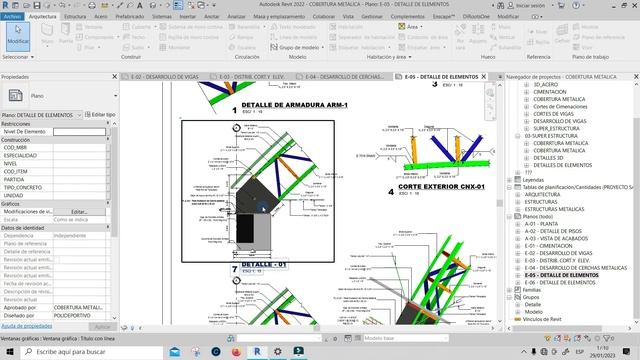Viewport: 640px width, 360px height.
Task: Click the Autodesk App Store cart icon
Action: [x=562, y=5]
